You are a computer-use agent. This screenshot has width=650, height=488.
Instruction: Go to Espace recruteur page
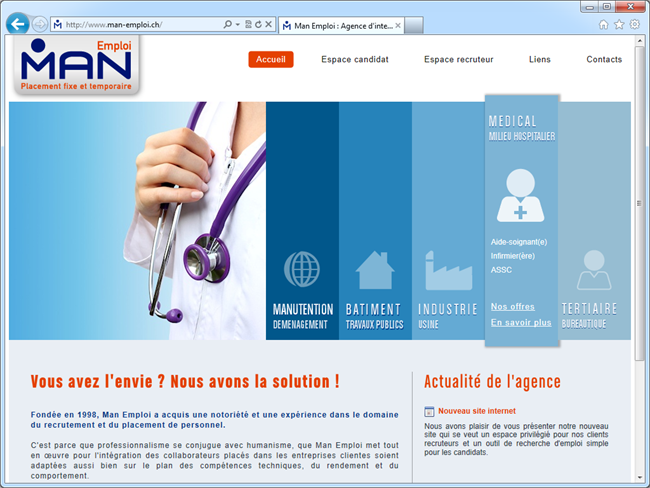(x=458, y=60)
